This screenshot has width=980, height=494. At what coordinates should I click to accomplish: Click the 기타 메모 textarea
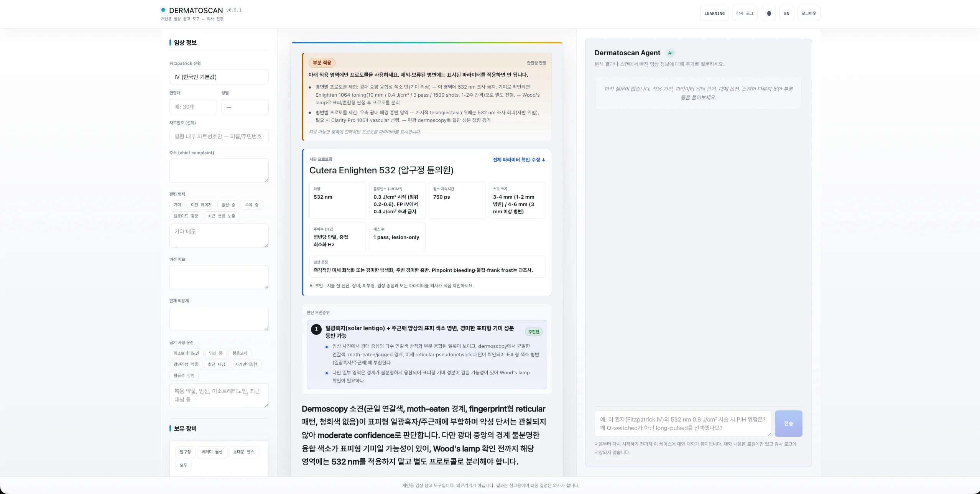[219, 235]
